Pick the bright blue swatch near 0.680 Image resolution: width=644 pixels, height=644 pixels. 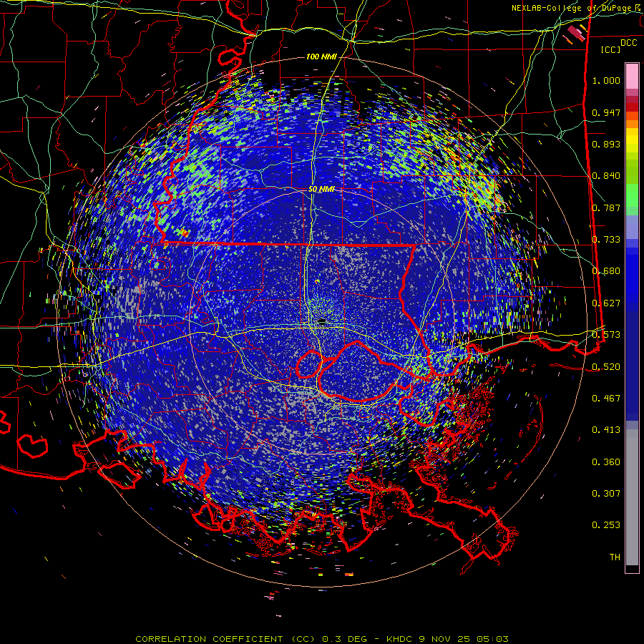(x=632, y=275)
